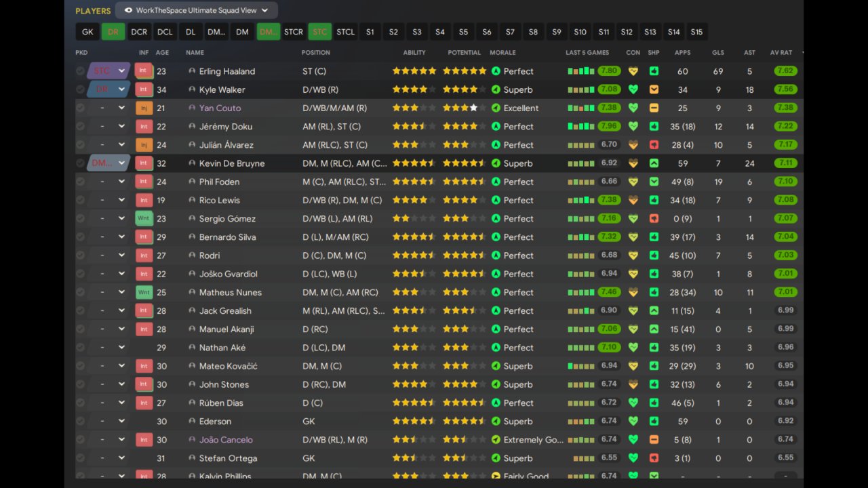Click Ederson's consistency heart icon
This screenshot has height=488, width=868.
[x=633, y=421]
